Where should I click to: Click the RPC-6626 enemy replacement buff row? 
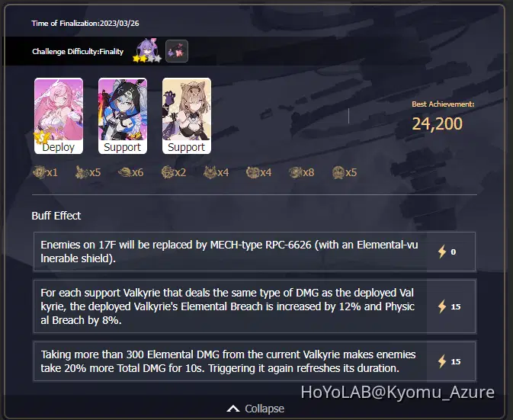255,252
